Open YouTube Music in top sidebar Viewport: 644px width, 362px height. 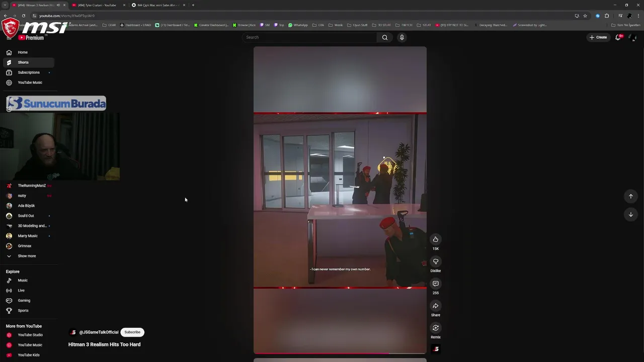point(30,82)
